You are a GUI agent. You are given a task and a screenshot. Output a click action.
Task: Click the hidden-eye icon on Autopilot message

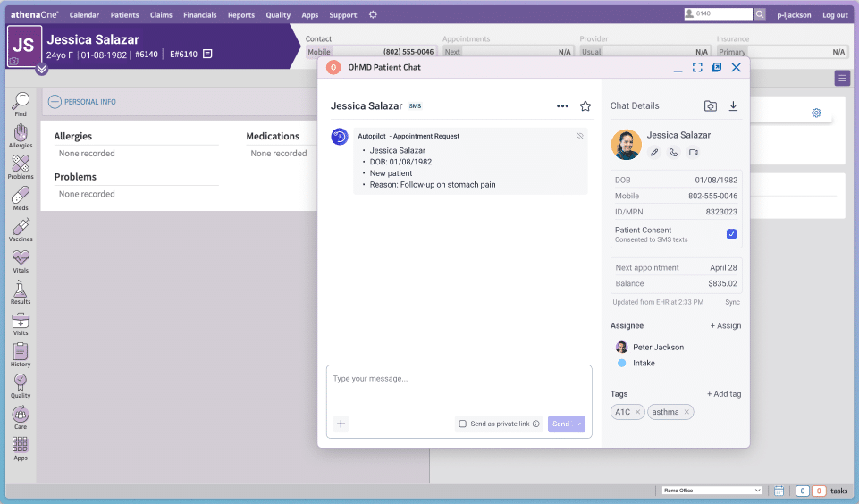click(579, 136)
